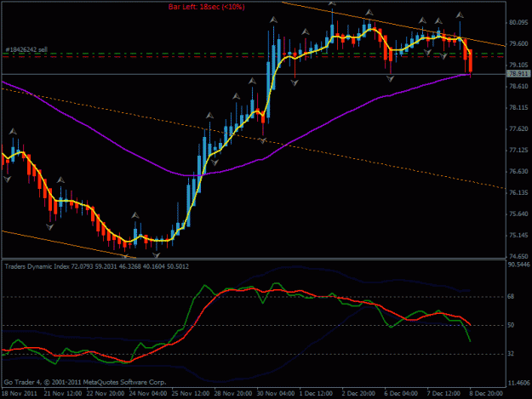Click the 32 level label on indicator scale

(511, 354)
